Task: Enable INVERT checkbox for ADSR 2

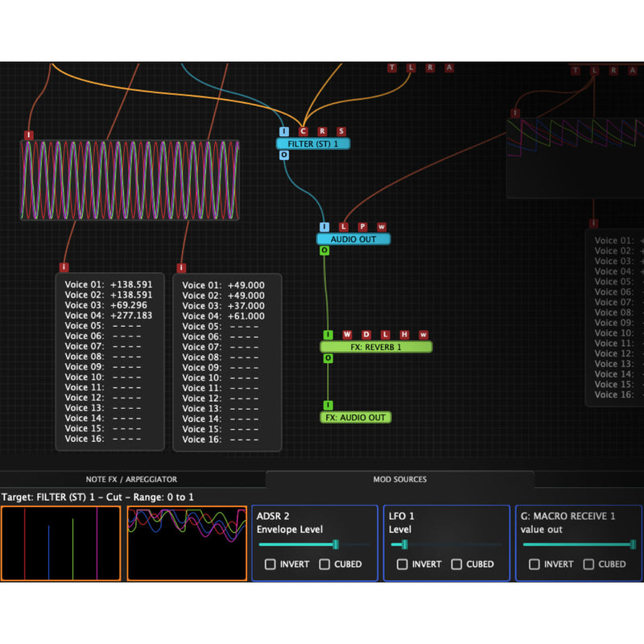Action: pos(270,564)
